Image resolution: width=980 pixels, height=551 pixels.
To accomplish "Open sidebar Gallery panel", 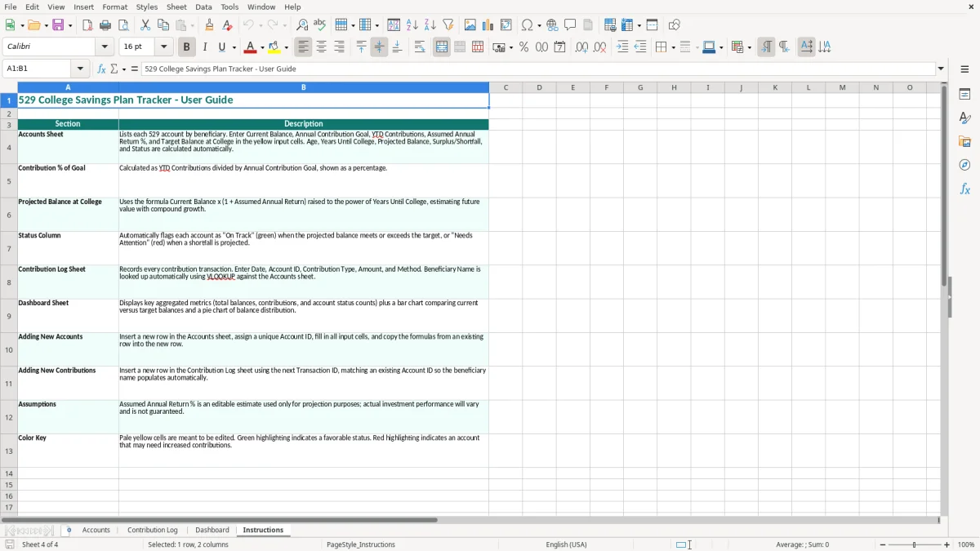I will 964,142.
